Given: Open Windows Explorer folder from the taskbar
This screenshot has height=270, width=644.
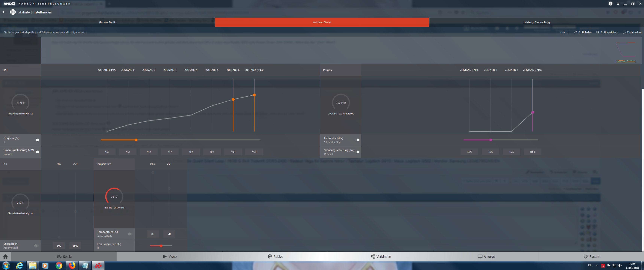Looking at the screenshot, I should (33, 265).
